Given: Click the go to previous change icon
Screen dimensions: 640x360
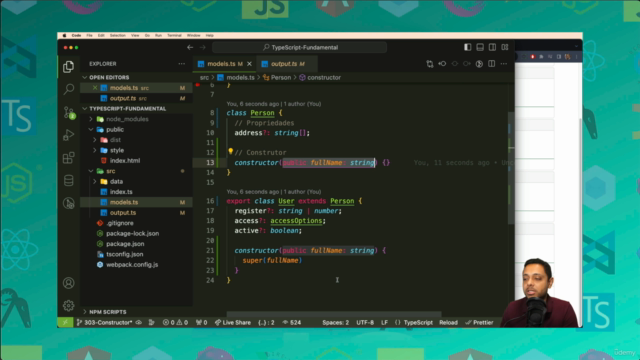Looking at the screenshot, I should click(442, 64).
